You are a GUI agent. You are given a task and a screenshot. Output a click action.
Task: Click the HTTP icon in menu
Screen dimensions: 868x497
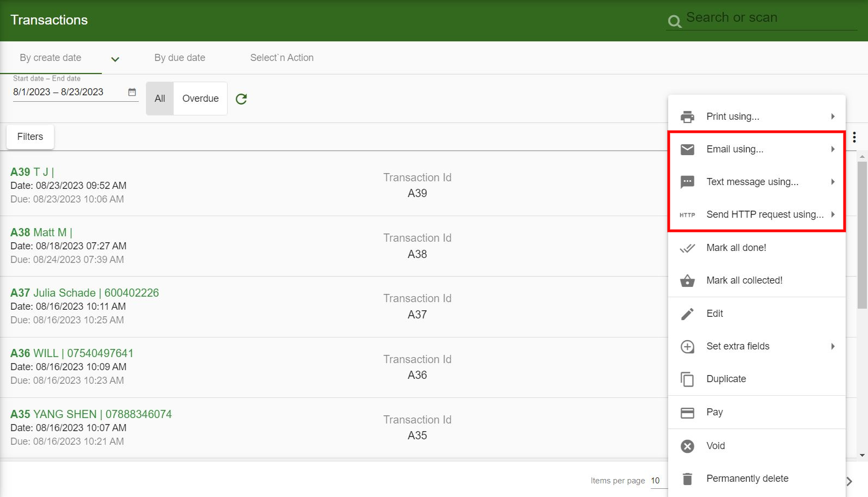pyautogui.click(x=687, y=215)
